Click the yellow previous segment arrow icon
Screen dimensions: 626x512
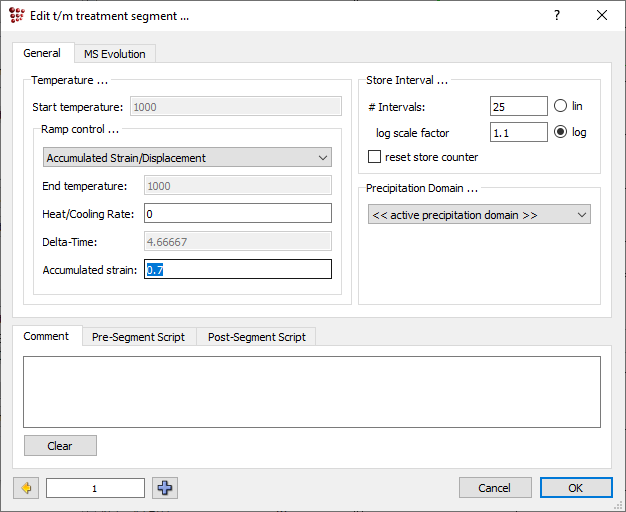coord(25,488)
